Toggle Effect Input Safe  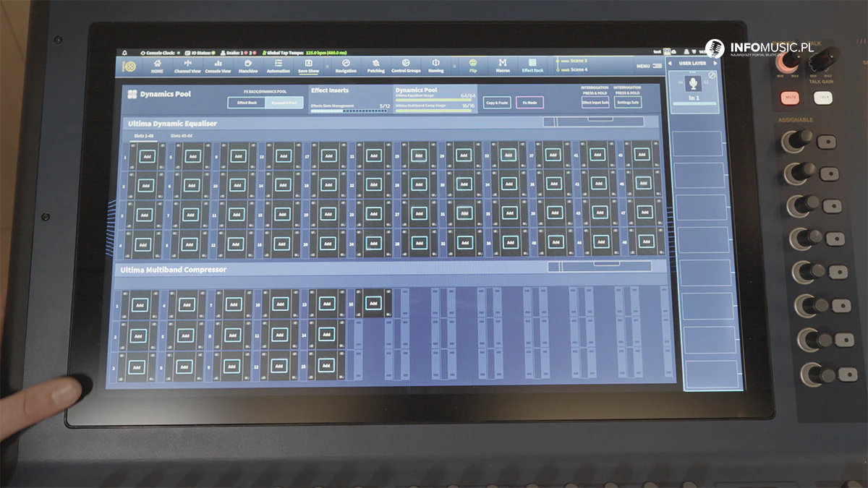click(595, 103)
